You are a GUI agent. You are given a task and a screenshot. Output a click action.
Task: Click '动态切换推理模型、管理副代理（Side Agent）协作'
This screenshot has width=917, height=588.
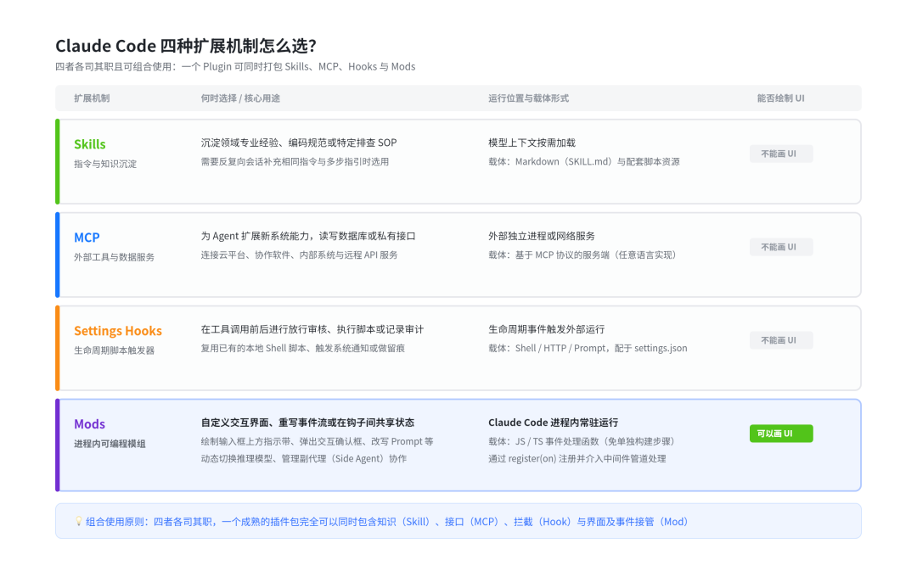point(303,459)
